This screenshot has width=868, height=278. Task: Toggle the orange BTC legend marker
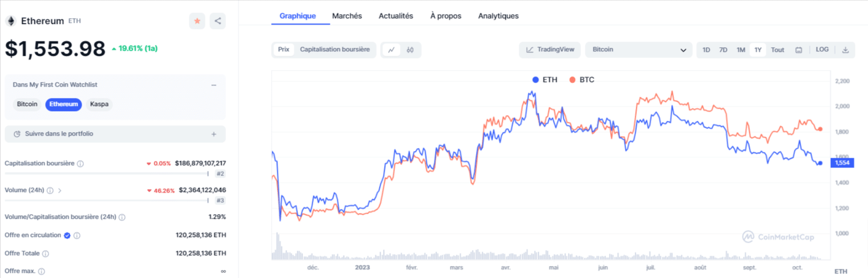[573, 80]
